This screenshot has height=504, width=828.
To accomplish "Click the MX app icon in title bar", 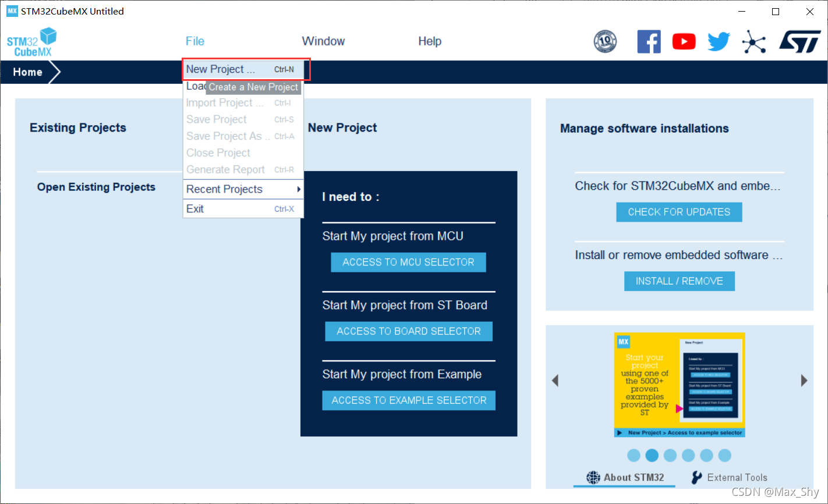I will click(12, 11).
